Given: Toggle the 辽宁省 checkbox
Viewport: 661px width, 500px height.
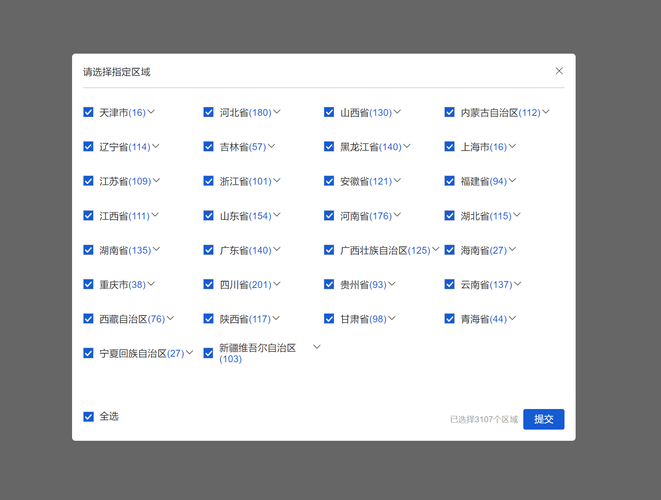Looking at the screenshot, I should [88, 147].
